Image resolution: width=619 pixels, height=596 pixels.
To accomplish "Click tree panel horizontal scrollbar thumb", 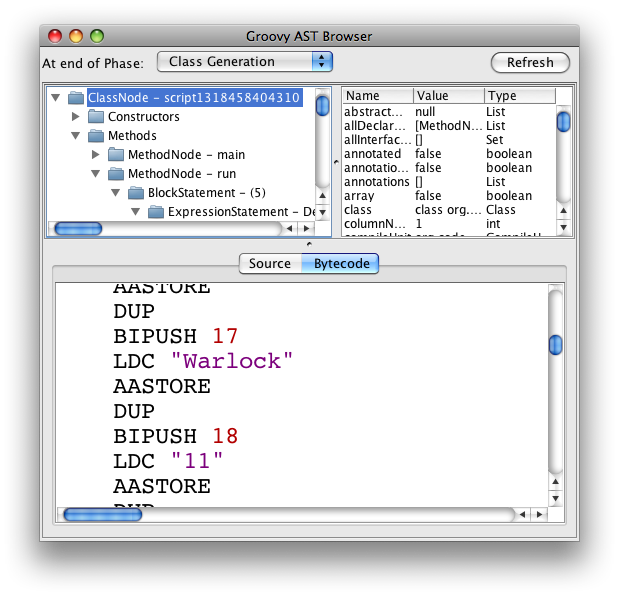I will 78,229.
